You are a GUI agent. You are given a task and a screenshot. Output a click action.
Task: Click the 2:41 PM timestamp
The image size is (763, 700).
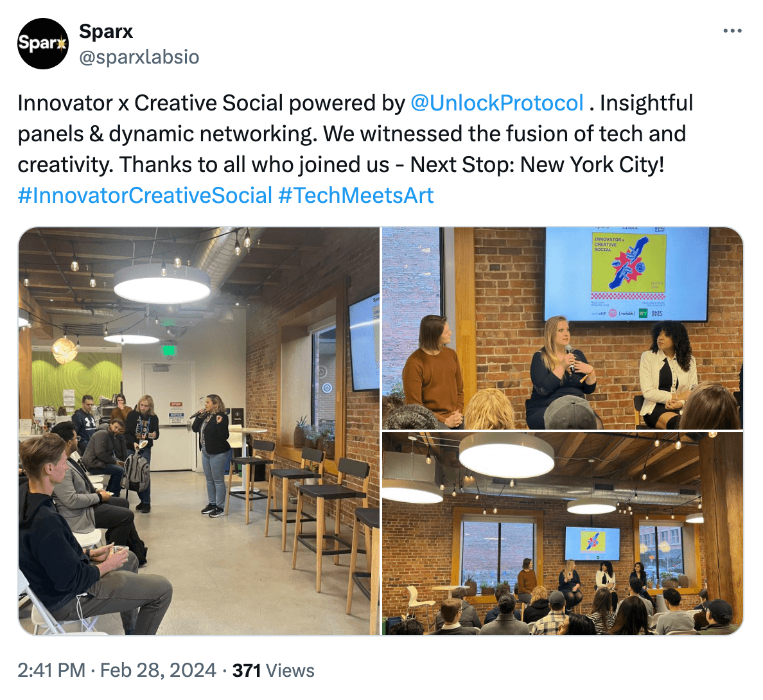(51, 670)
